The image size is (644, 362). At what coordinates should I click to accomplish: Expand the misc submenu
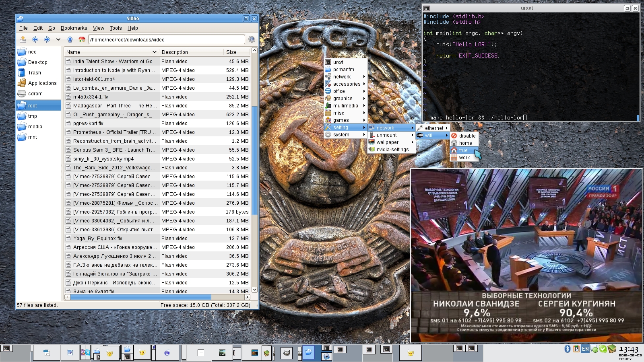click(346, 113)
